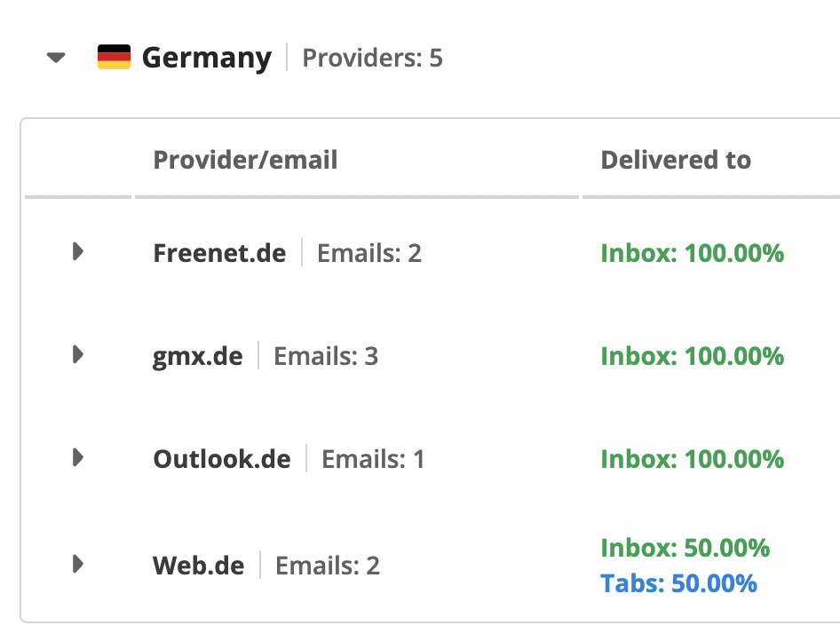The height and width of the screenshot is (641, 840).
Task: Expand the Web.de provider row
Action: [x=78, y=564]
